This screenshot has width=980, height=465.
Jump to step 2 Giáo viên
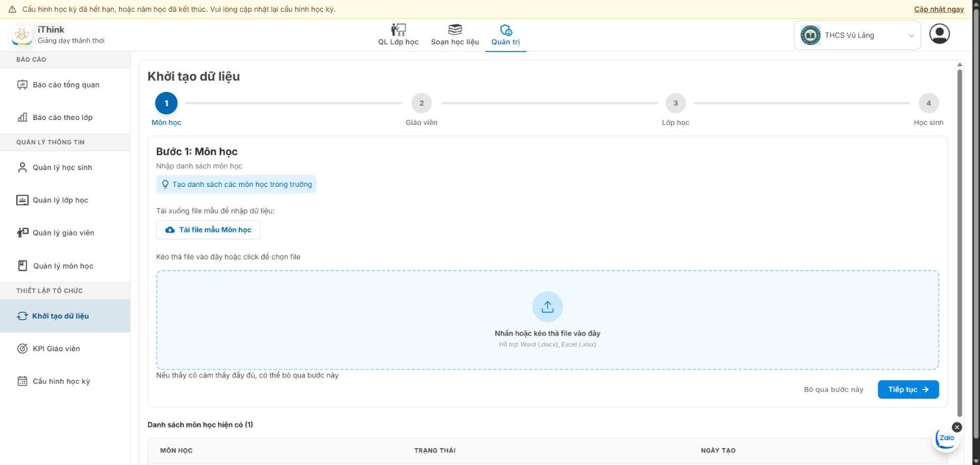421,103
